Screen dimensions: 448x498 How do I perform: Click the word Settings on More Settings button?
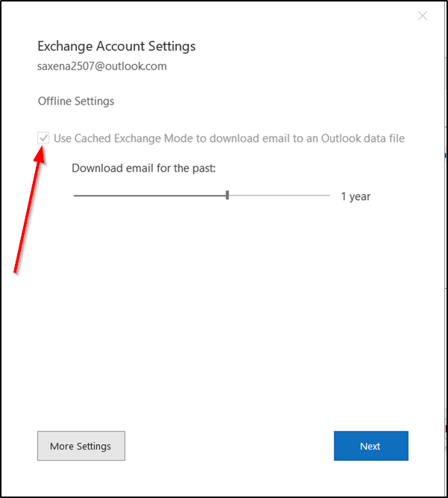[x=94, y=446]
